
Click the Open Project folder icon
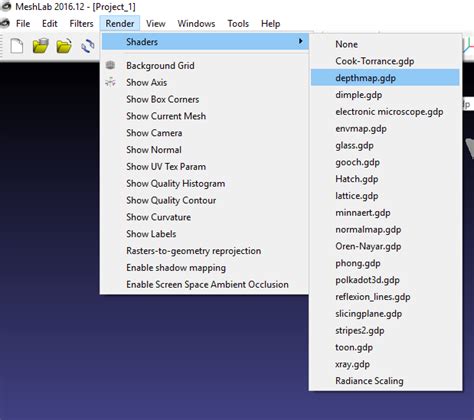41,46
